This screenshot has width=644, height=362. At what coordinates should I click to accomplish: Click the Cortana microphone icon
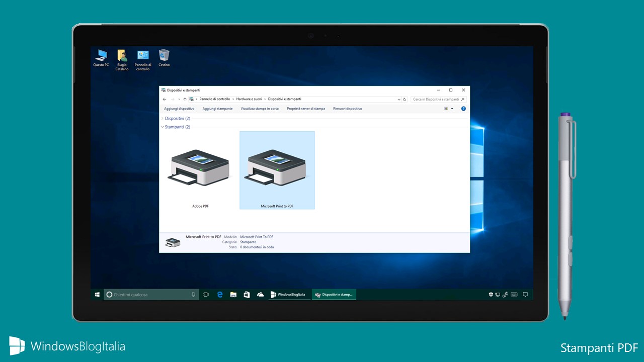point(193,295)
